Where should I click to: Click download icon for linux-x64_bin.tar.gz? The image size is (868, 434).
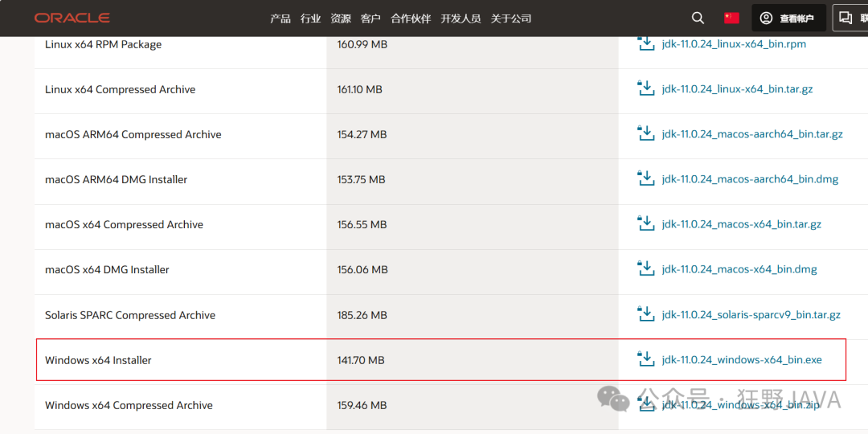(646, 88)
